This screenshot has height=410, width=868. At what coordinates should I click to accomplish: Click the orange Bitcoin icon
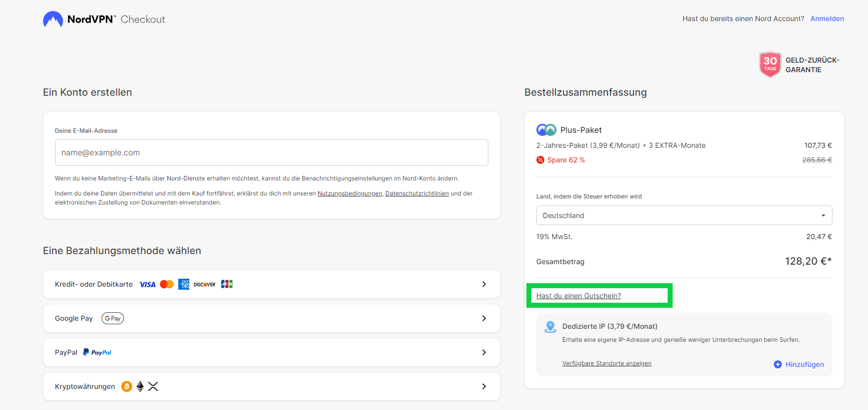click(x=127, y=386)
